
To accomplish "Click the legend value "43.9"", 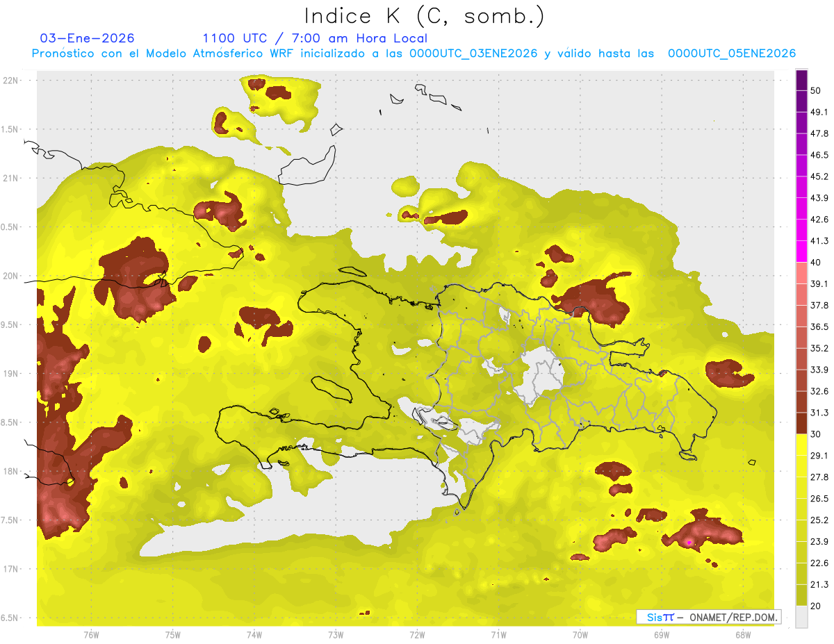I will pyautogui.click(x=819, y=198).
